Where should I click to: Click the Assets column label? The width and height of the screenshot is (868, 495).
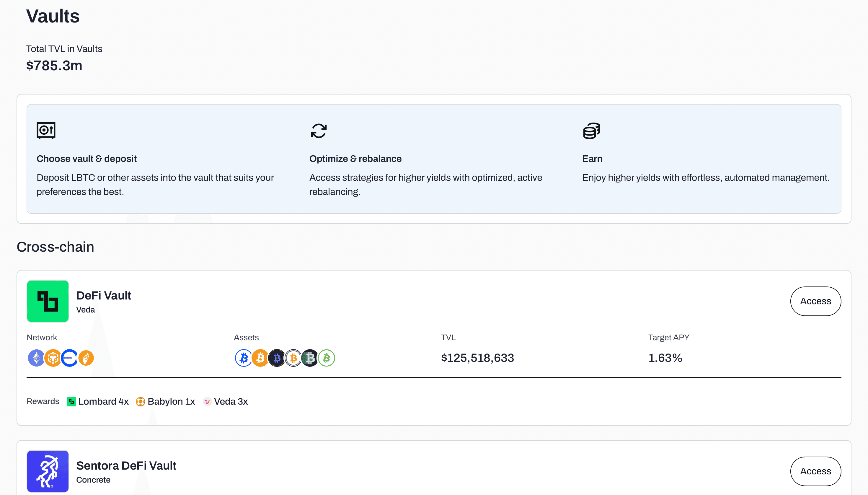click(x=246, y=338)
